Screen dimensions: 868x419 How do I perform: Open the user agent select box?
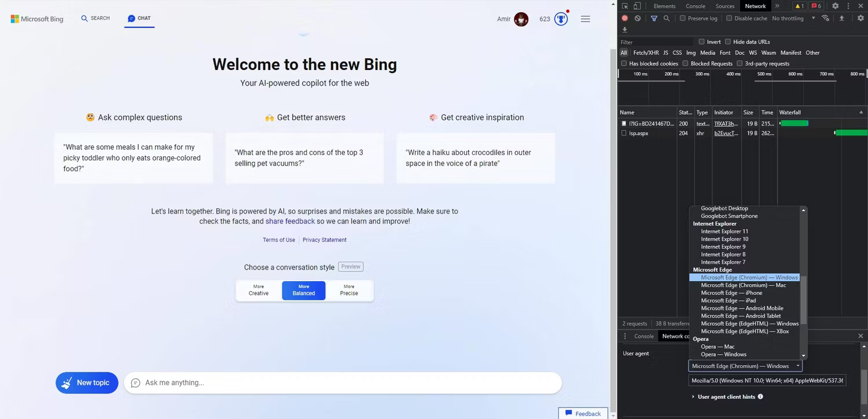point(745,366)
